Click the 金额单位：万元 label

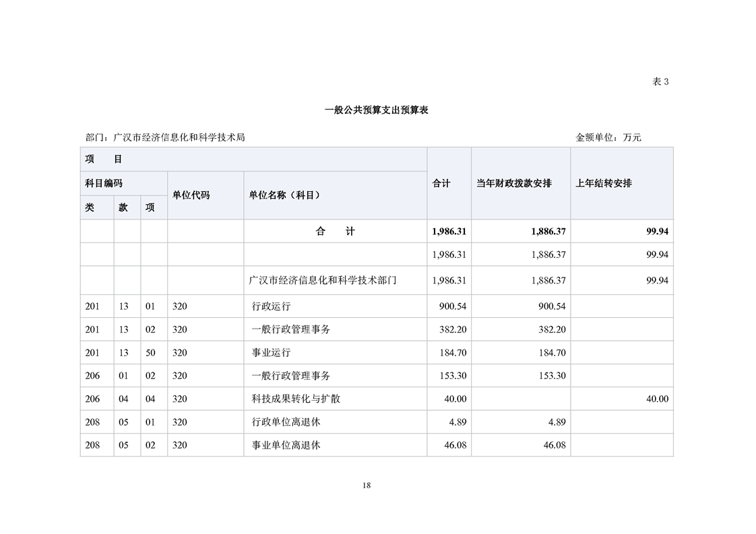[x=608, y=137]
